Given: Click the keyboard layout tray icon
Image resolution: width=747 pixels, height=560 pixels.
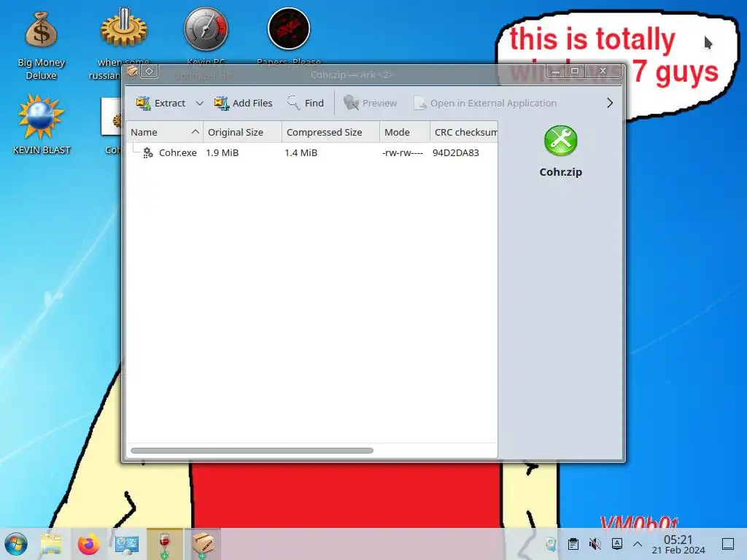Looking at the screenshot, I should pos(617,544).
